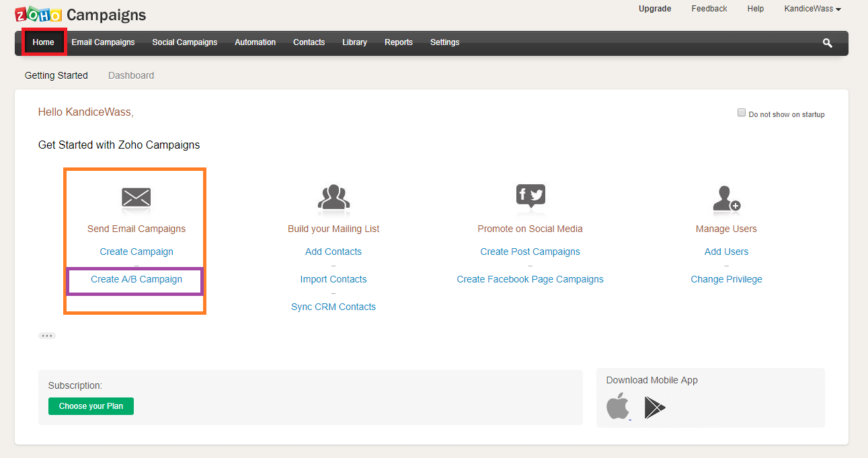Click the Add Users link
This screenshot has width=868, height=458.
click(727, 252)
